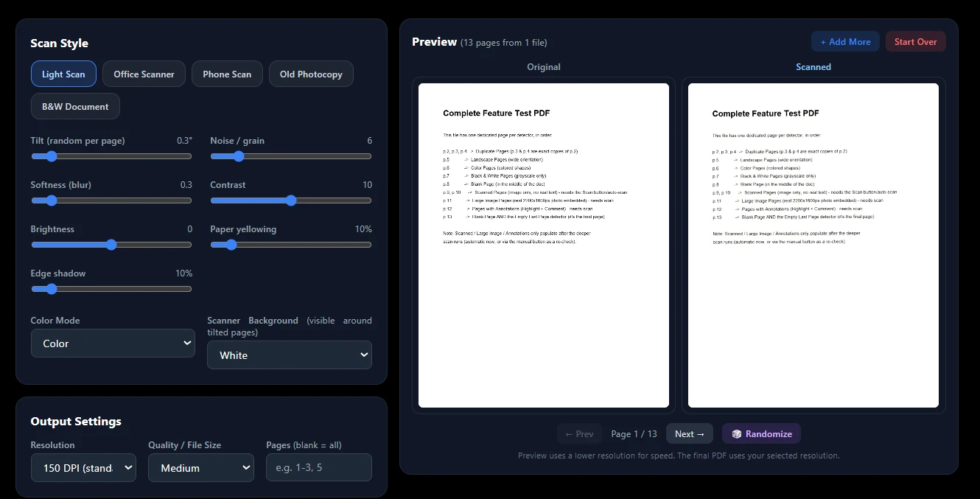Click the Paper yellowing value "10%"

click(363, 229)
